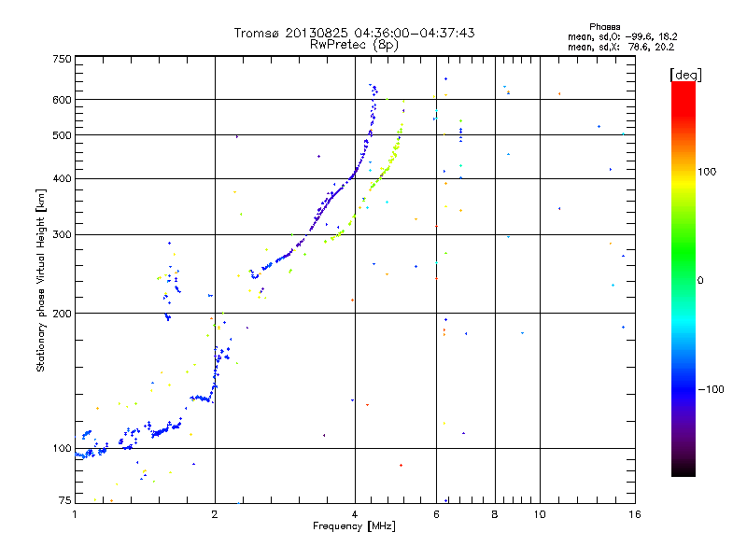
Task: Click y-axis tick label '750'
Action: (62, 59)
